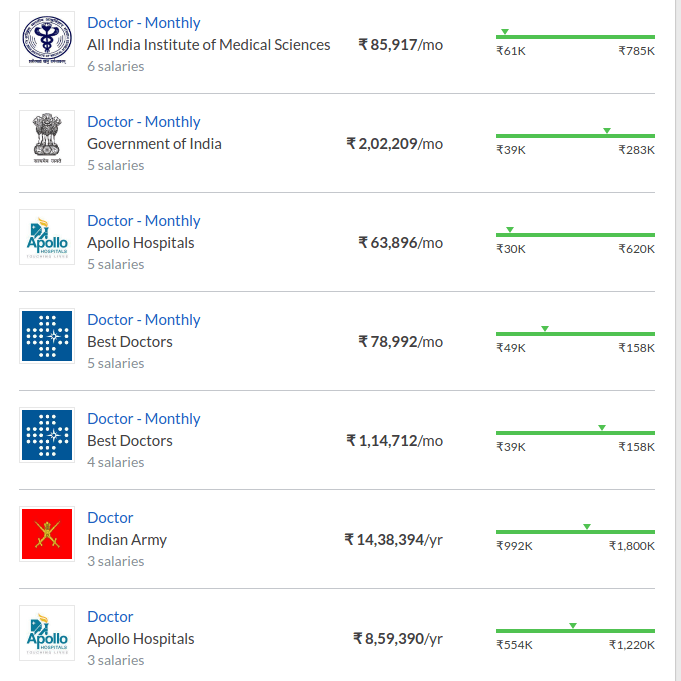681x681 pixels.
Task: Click the All India Institute of Medical Sciences name
Action: [x=208, y=44]
